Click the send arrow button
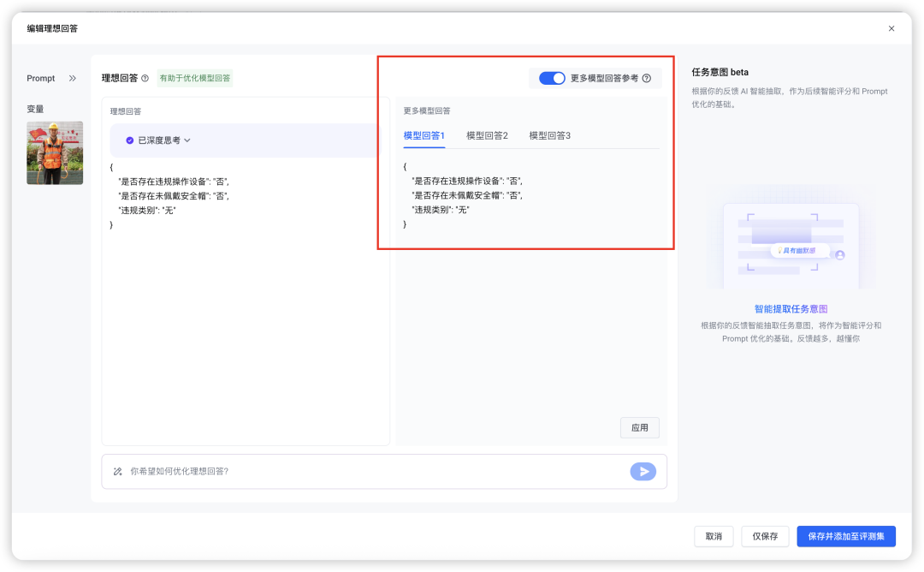 click(643, 471)
